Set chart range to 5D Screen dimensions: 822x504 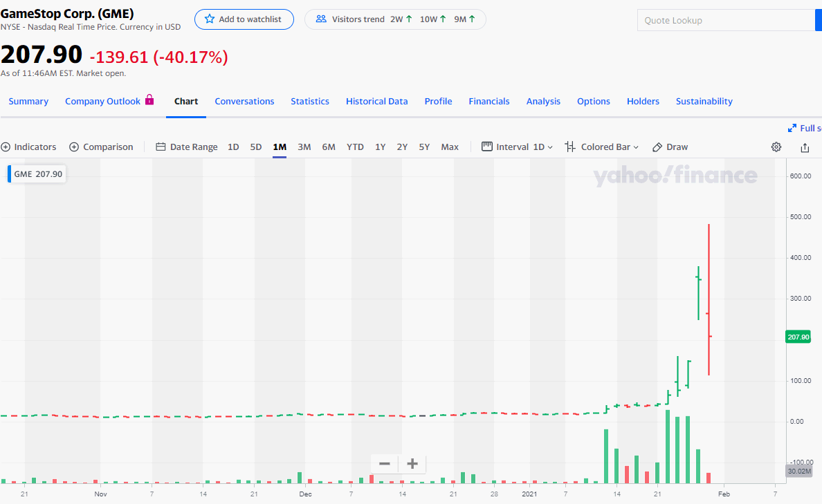[256, 147]
